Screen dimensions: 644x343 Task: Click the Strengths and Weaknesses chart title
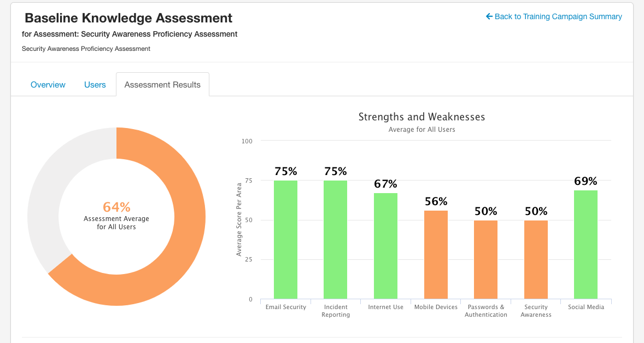(x=421, y=117)
